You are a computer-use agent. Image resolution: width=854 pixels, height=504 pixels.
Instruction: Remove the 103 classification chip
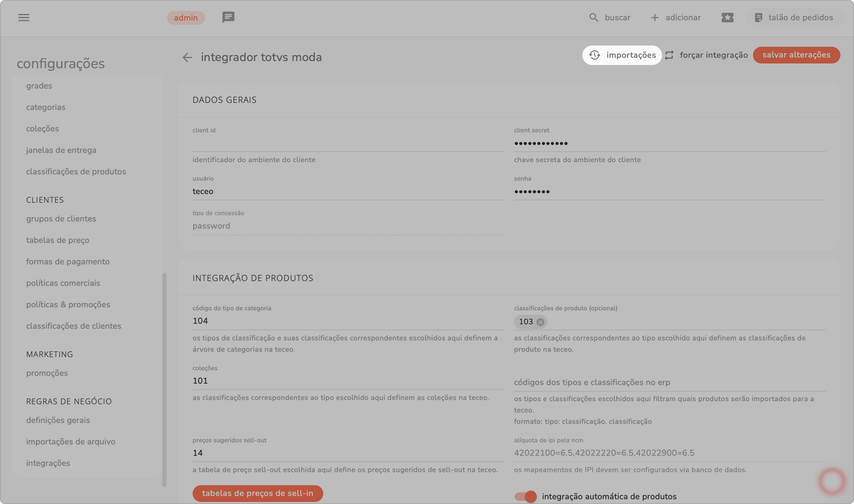540,322
